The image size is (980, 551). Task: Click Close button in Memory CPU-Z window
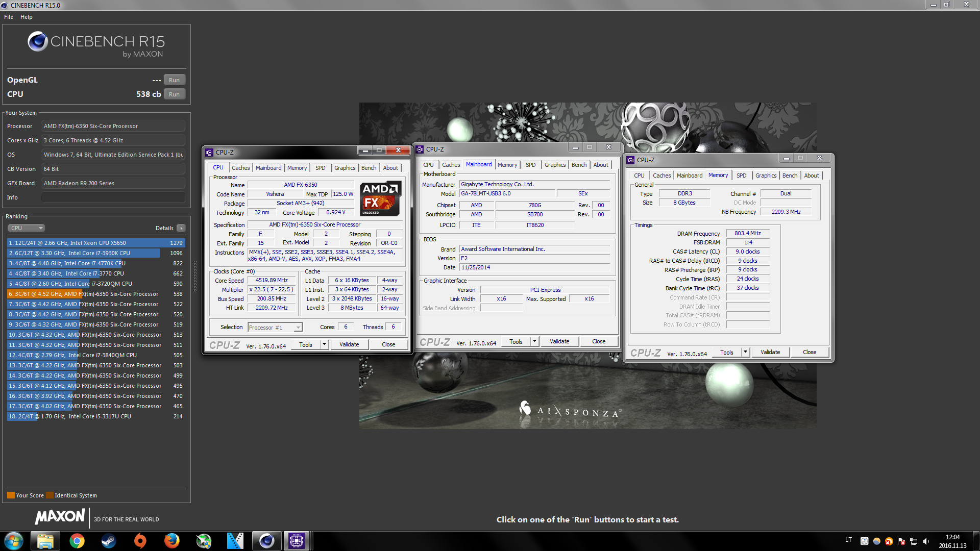click(x=810, y=352)
